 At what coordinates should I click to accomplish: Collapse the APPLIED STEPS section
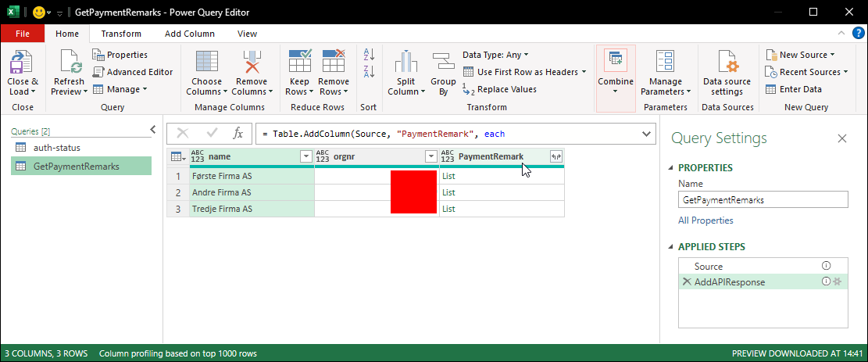671,247
